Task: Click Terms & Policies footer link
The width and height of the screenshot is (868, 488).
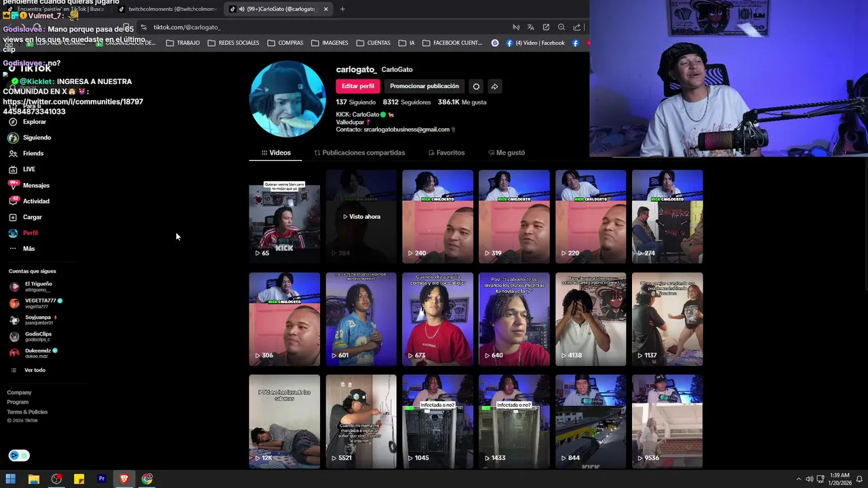Action: (27, 412)
